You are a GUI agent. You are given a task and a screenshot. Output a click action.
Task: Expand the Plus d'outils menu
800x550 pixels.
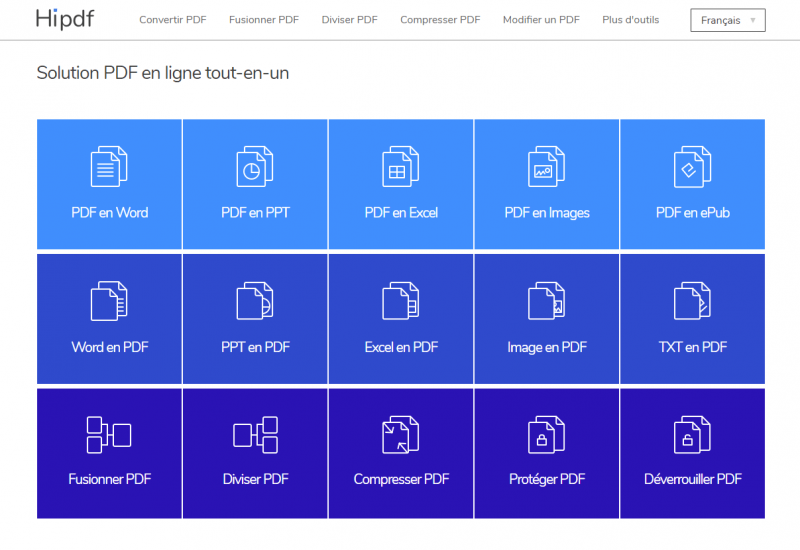point(630,20)
